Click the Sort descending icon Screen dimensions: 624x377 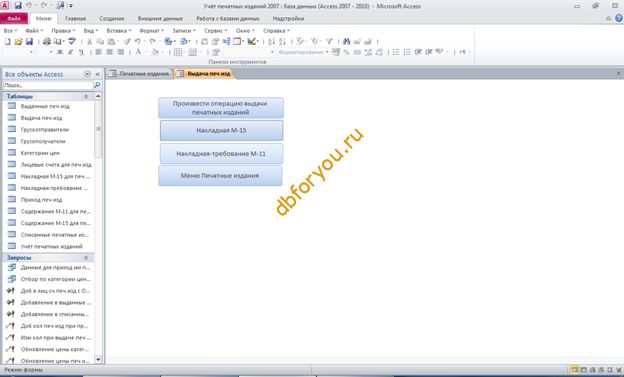pos(283,41)
